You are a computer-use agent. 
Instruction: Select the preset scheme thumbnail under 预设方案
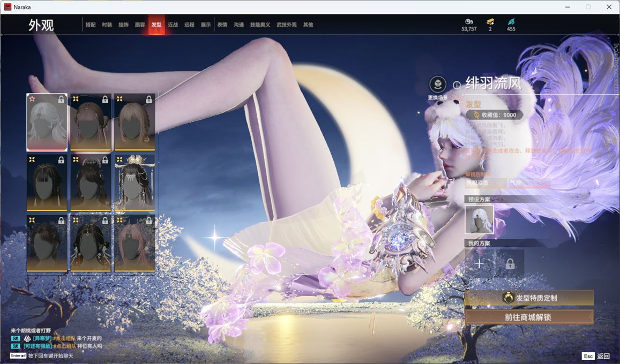coord(479,219)
